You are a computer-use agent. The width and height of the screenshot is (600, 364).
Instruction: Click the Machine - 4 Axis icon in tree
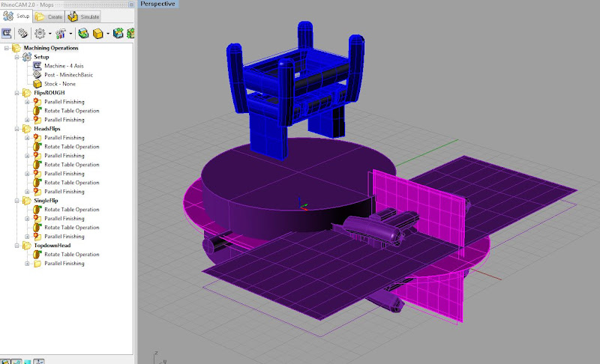37,66
